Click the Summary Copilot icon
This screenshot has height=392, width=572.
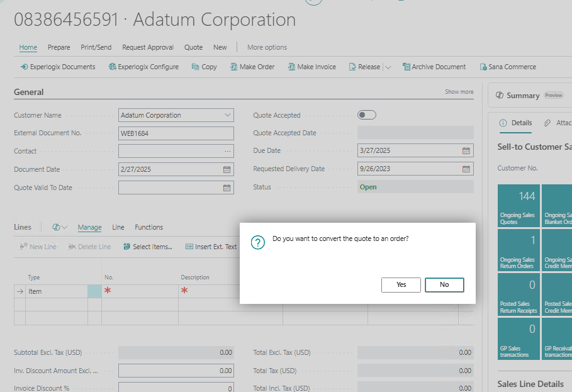click(500, 96)
